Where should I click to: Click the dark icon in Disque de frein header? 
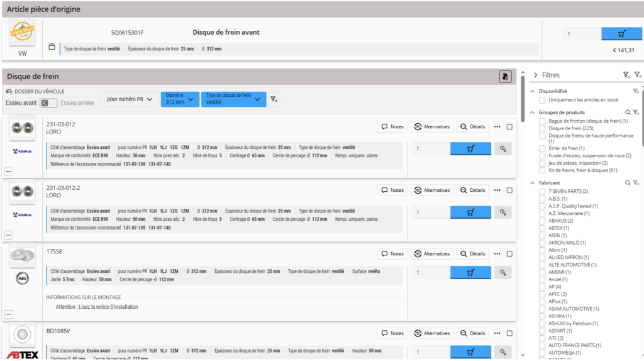[505, 76]
